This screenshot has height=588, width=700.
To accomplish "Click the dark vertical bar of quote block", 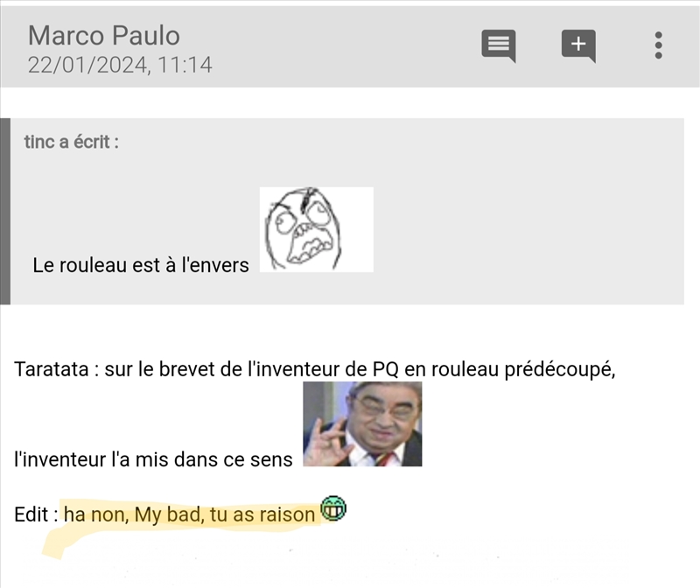I will pyautogui.click(x=5, y=211).
